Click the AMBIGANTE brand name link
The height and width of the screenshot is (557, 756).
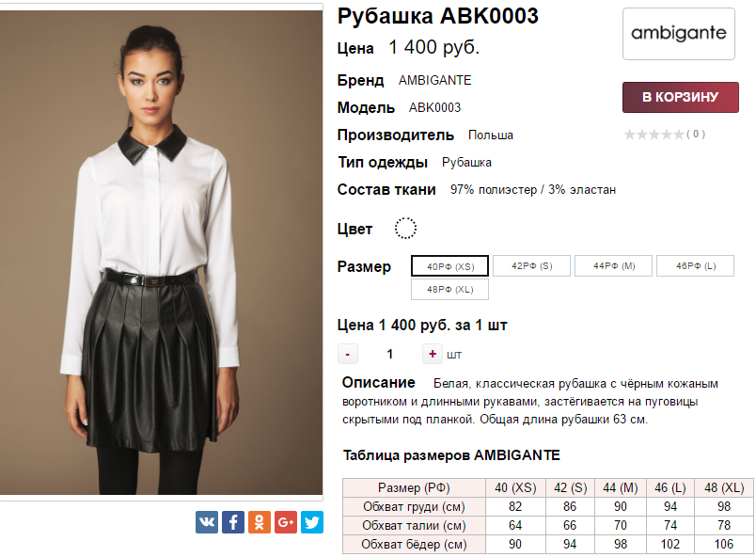tap(435, 80)
